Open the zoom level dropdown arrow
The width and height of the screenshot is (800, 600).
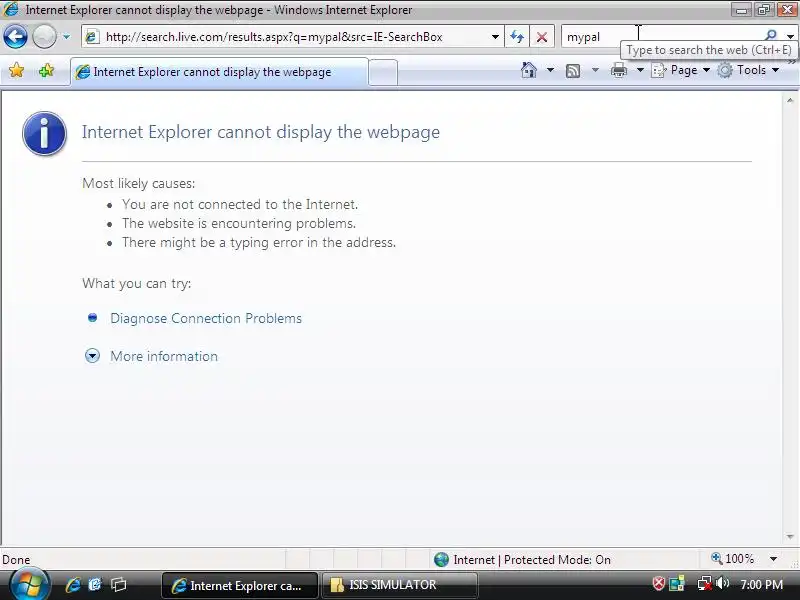click(x=773, y=559)
